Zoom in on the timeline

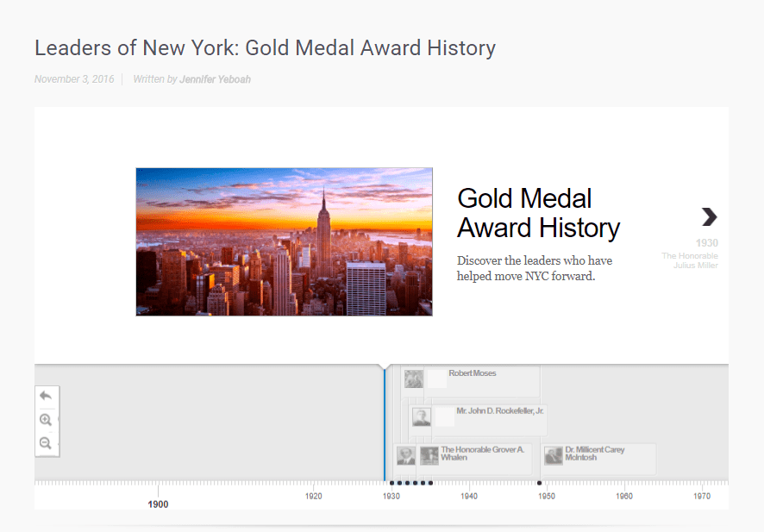point(46,420)
